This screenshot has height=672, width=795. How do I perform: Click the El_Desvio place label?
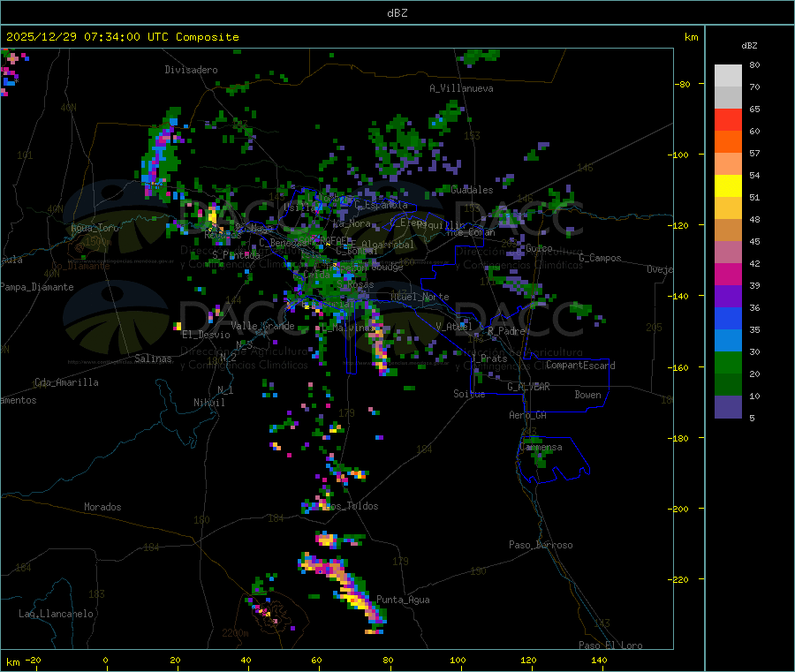pos(207,335)
